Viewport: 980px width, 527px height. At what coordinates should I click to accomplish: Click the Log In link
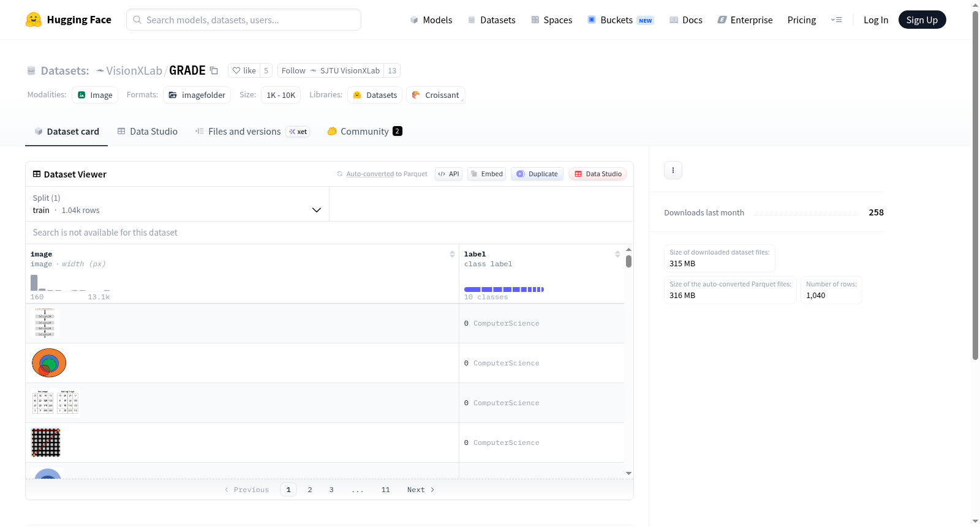pyautogui.click(x=876, y=20)
